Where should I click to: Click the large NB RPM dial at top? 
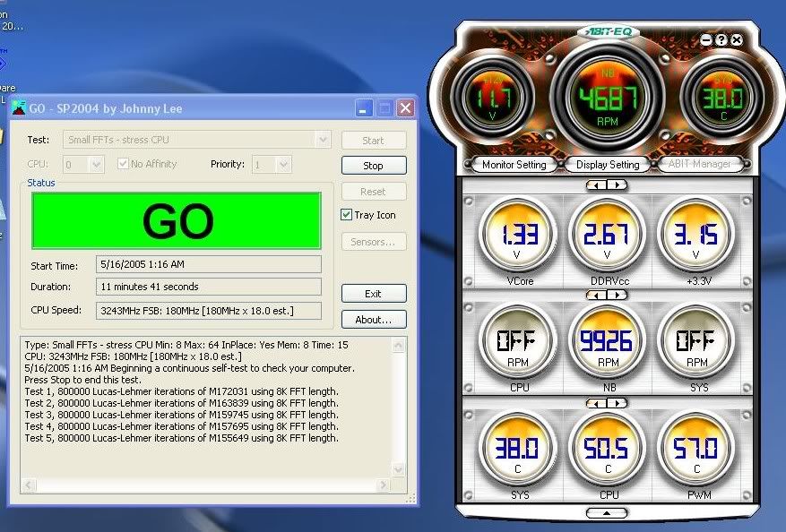click(608, 97)
